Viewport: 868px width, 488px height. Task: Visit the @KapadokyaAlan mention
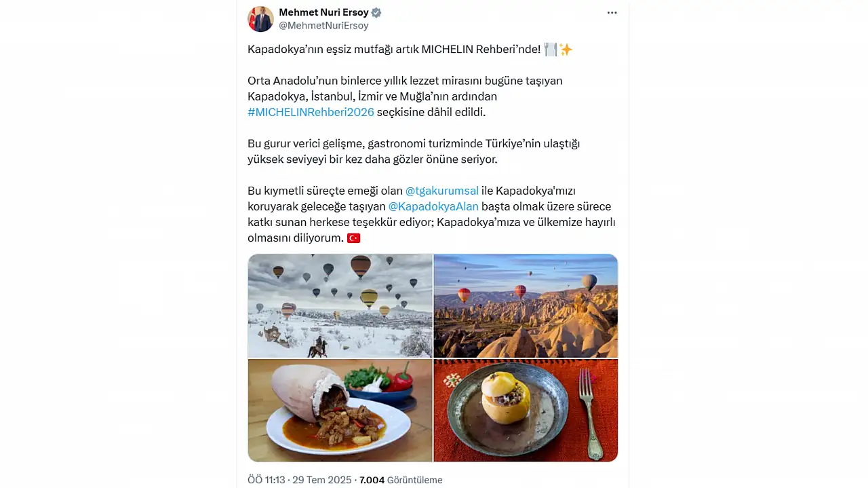[433, 206]
